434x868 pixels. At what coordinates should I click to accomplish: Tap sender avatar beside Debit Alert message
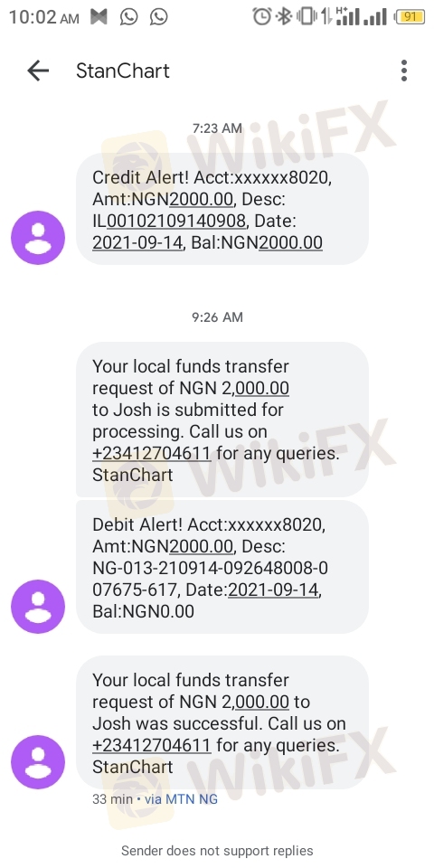(x=38, y=606)
